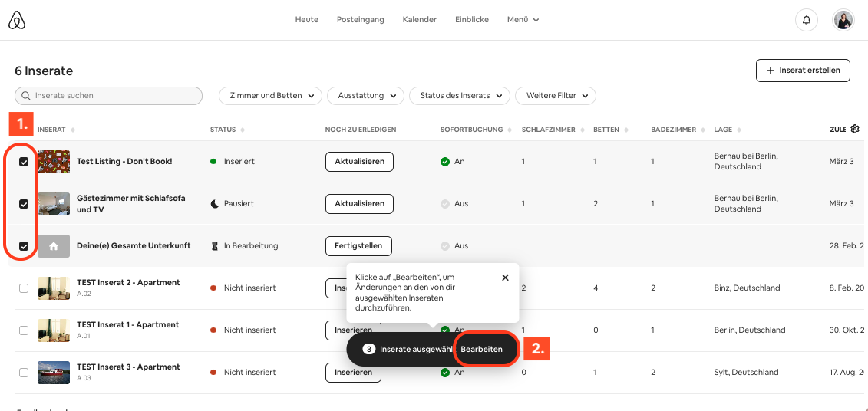Sort by Badezimmer column arrows
The width and height of the screenshot is (868, 411).
701,130
